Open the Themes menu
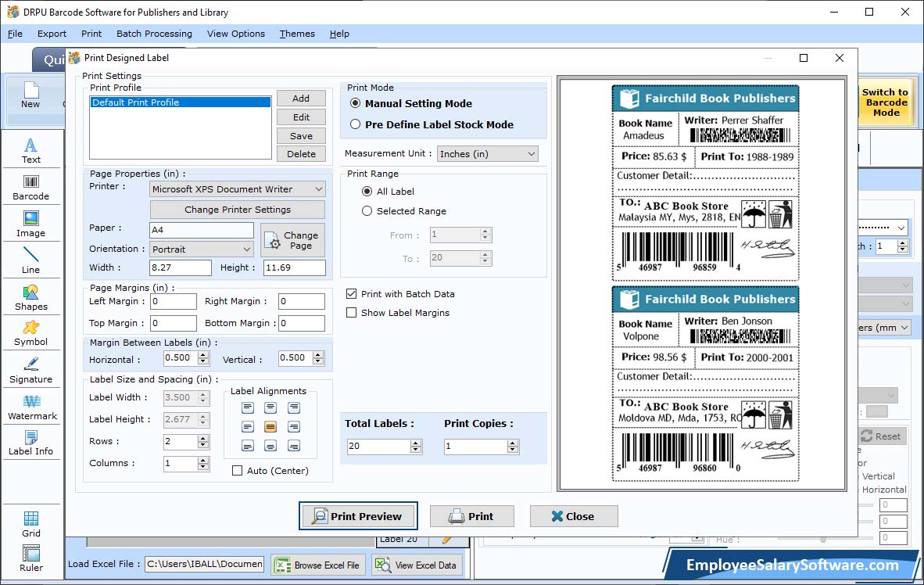This screenshot has width=924, height=585. (x=297, y=34)
